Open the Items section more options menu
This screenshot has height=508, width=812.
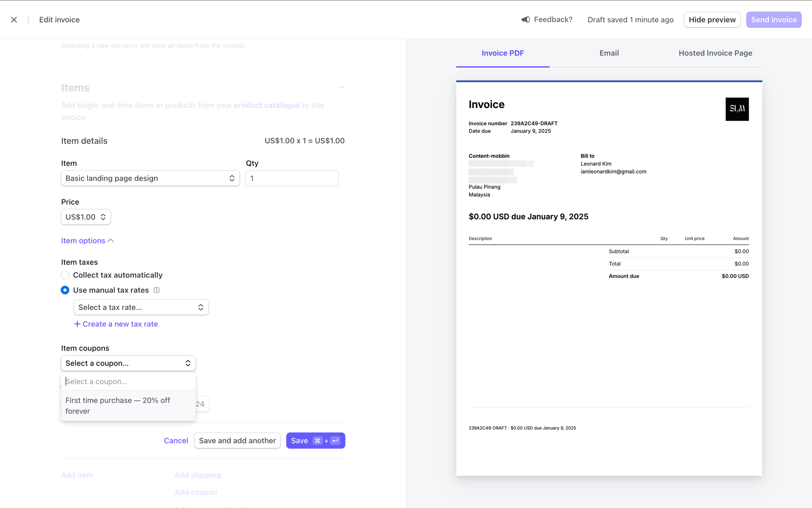click(x=341, y=88)
